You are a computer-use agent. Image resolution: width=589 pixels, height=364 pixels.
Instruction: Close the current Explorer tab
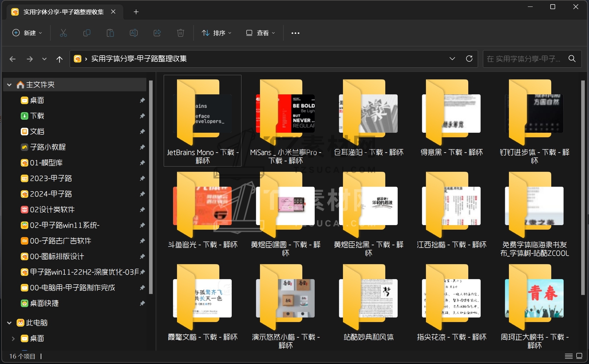[113, 12]
